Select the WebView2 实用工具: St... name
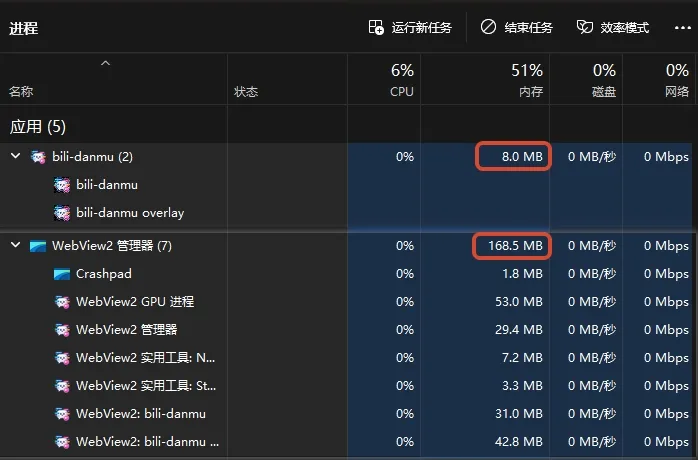This screenshot has width=698, height=460. pyautogui.click(x=146, y=386)
